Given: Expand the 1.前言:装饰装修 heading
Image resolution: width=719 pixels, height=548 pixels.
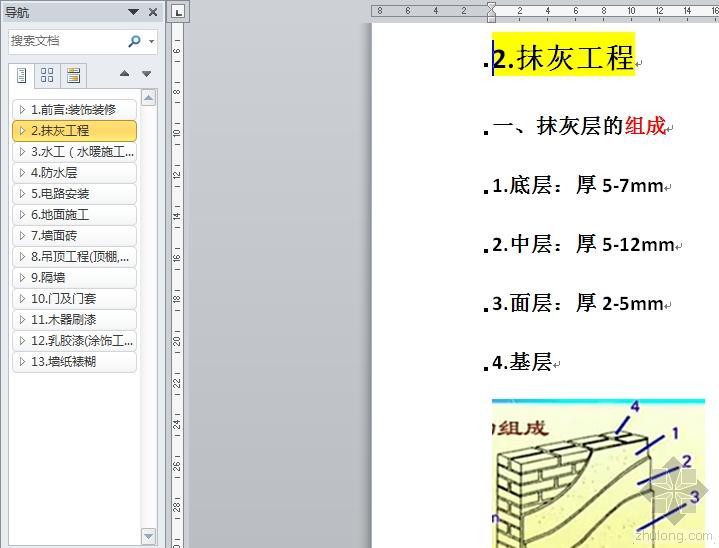Looking at the screenshot, I should coord(22,110).
